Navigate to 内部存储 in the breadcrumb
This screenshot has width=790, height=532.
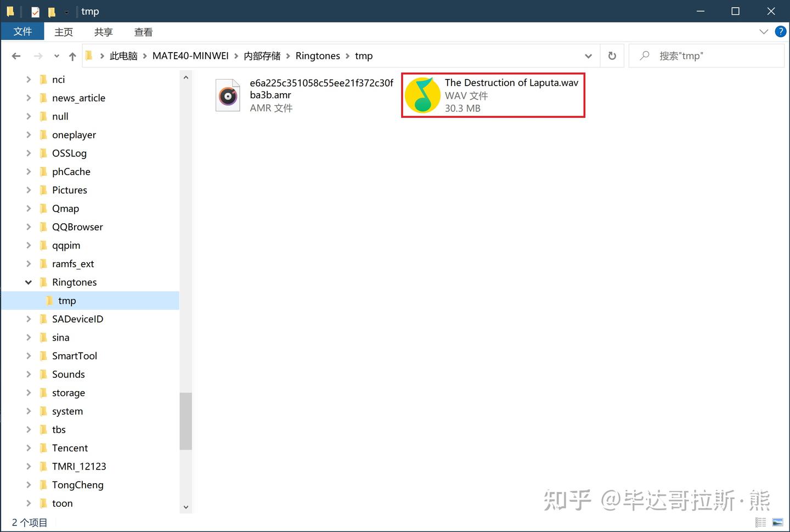coord(262,56)
